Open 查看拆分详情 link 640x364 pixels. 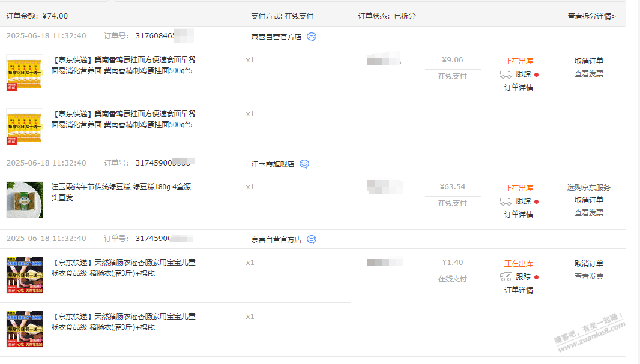click(x=591, y=16)
